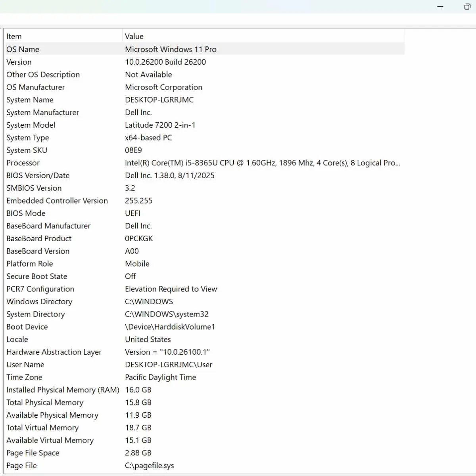
Task: Click the value 10.0.26200 Build 26200
Action: [165, 62]
